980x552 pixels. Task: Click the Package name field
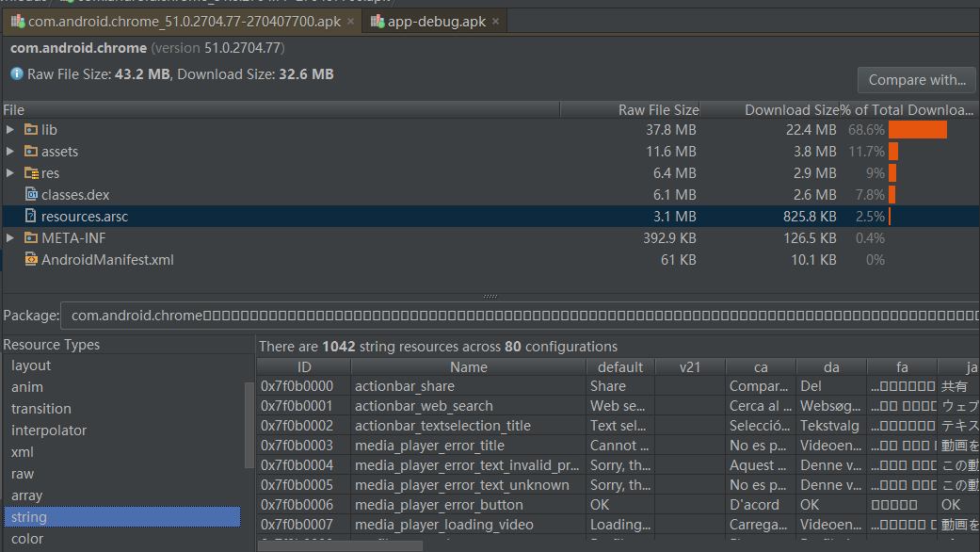pyautogui.click(x=520, y=316)
